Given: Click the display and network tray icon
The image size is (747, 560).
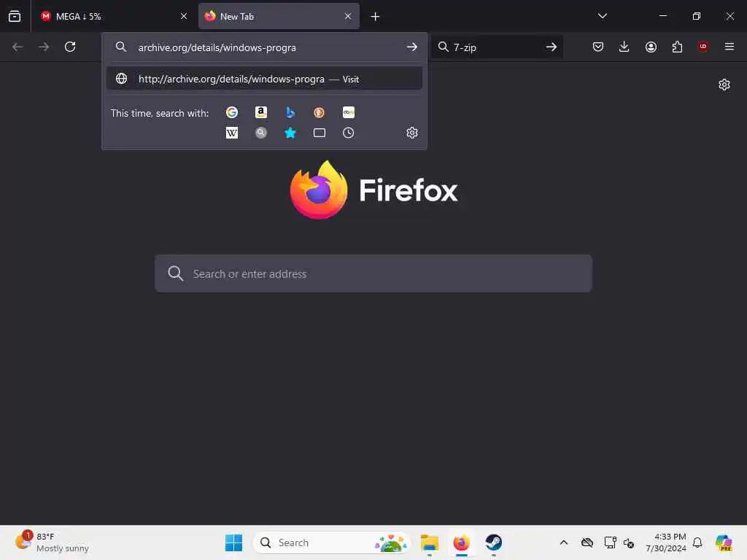Looking at the screenshot, I should click(x=610, y=542).
